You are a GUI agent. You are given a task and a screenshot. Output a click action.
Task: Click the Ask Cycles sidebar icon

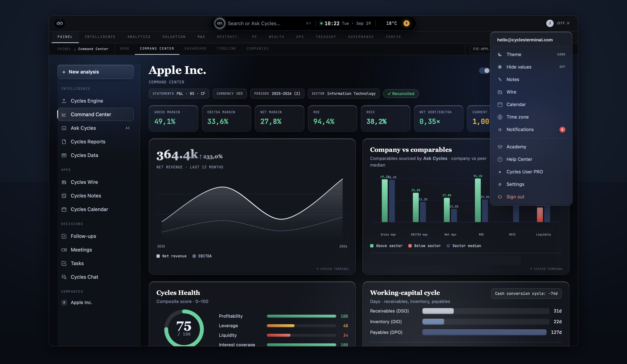pyautogui.click(x=64, y=128)
